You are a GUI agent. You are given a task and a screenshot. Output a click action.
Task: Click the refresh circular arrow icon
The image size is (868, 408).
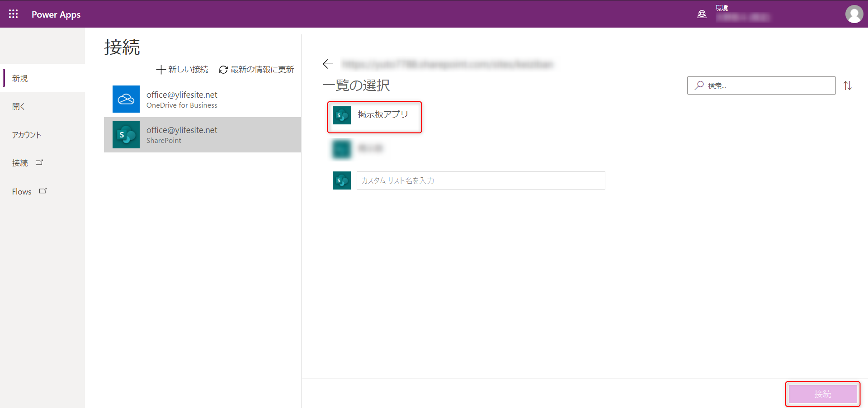(x=223, y=70)
